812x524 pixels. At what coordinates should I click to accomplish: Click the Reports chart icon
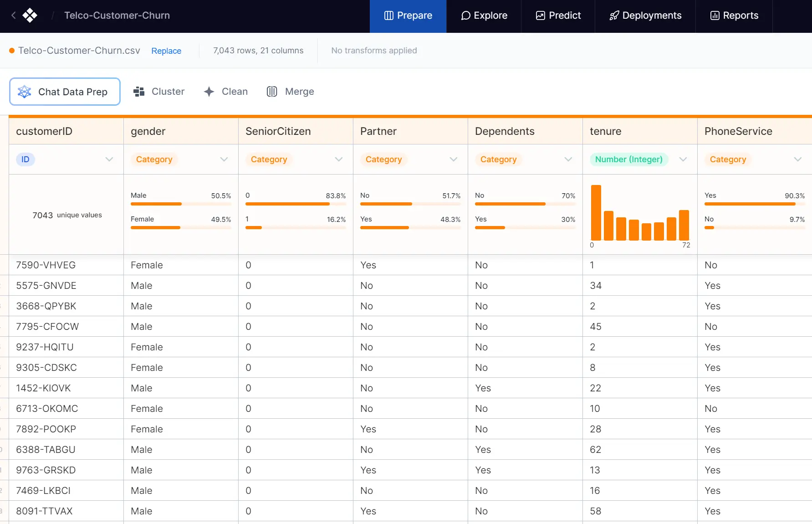pos(715,15)
